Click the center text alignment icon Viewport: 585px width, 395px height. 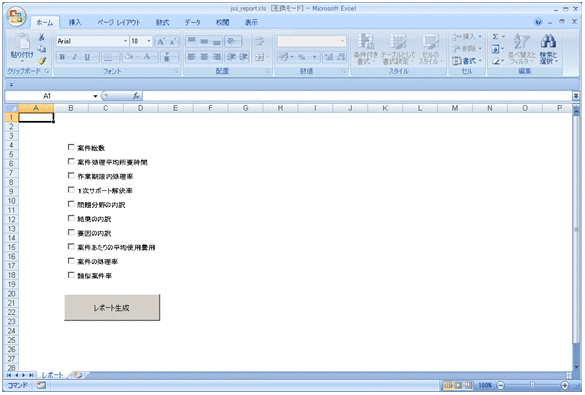point(204,57)
